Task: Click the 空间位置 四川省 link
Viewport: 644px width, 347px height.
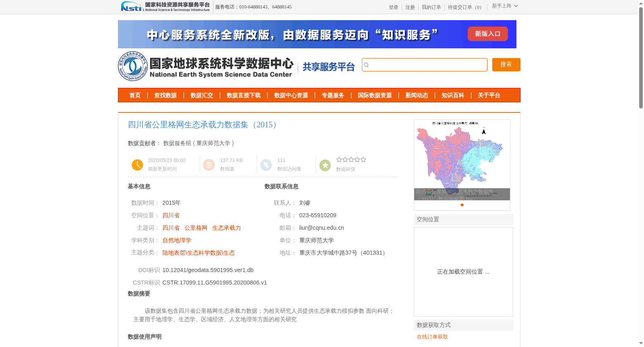Action: pos(171,215)
